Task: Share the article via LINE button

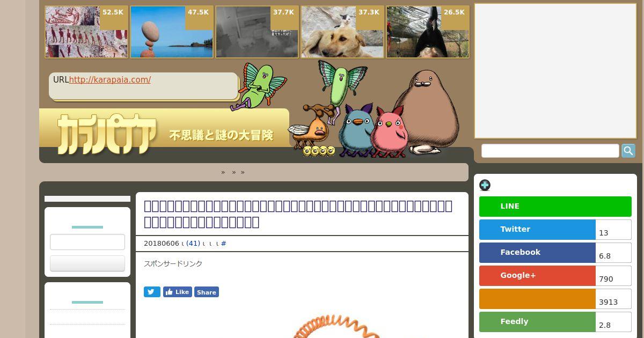Action: pyautogui.click(x=555, y=207)
